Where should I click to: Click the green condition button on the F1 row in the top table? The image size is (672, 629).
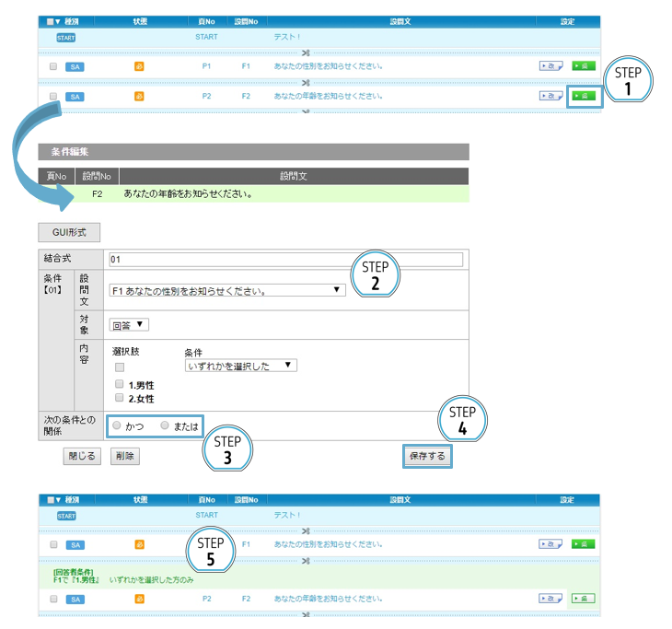[583, 66]
